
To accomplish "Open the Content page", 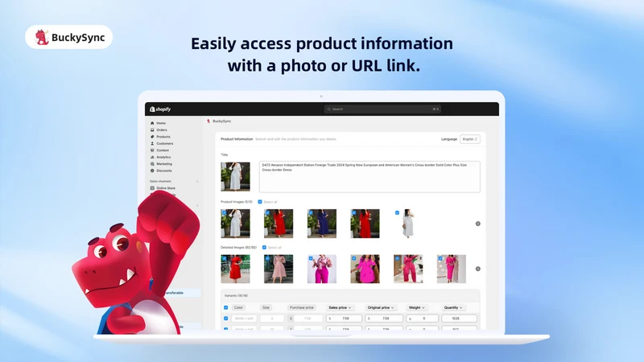I will point(163,150).
